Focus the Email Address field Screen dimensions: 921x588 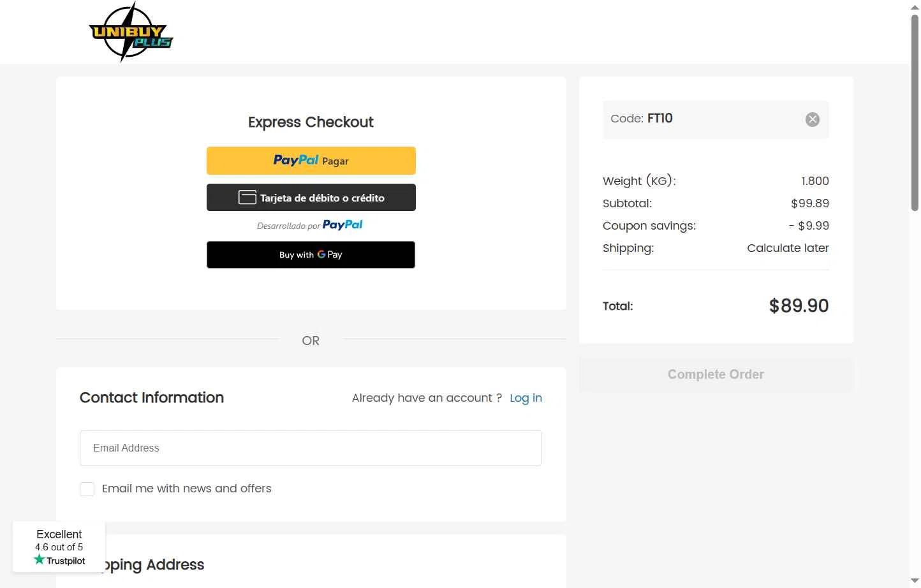311,448
